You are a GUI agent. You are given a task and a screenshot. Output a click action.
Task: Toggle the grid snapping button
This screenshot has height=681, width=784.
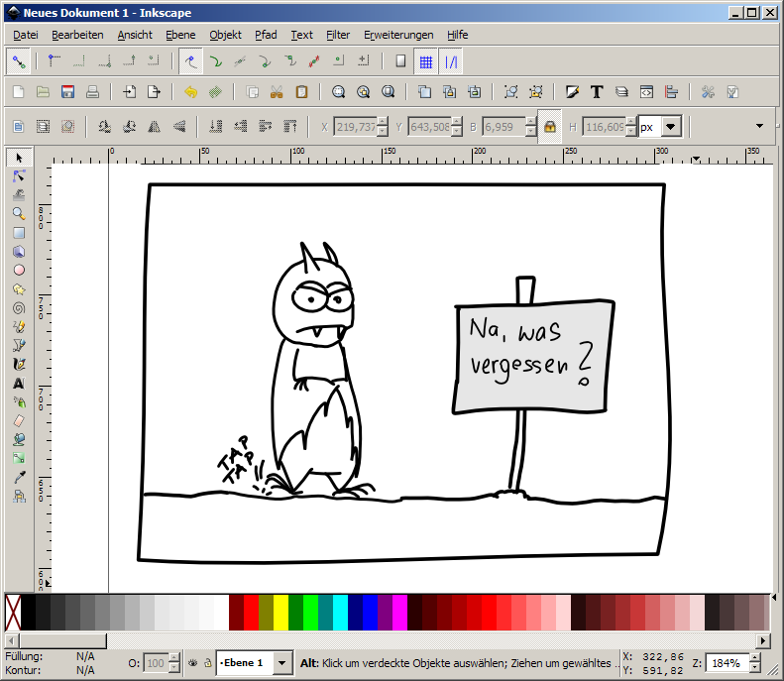click(x=425, y=61)
